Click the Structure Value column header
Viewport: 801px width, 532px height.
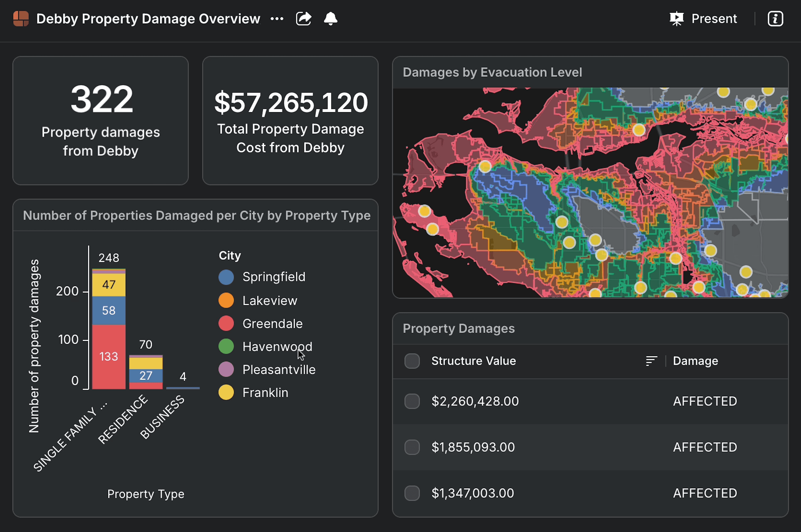pos(473,361)
